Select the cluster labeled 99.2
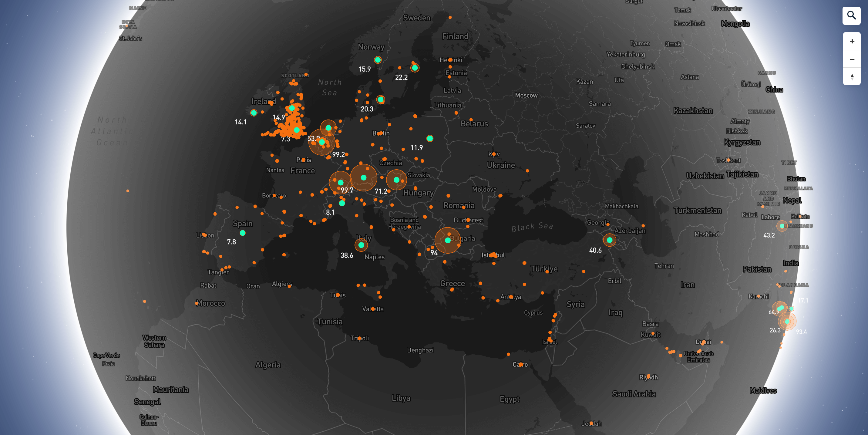 [x=322, y=142]
